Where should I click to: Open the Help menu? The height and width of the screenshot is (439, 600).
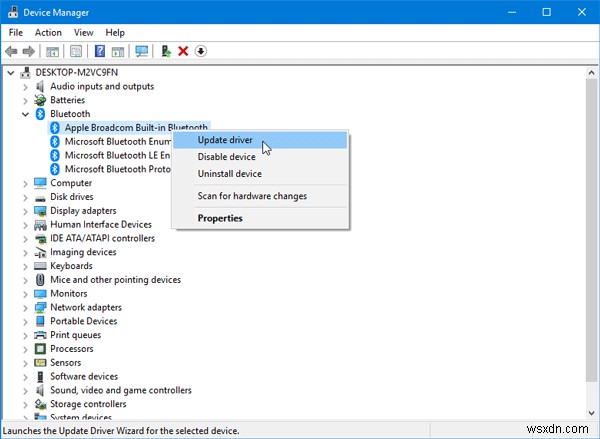tap(115, 33)
